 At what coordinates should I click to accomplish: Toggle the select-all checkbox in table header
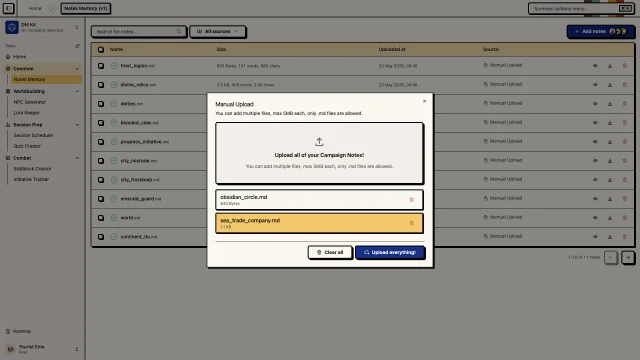pos(101,49)
